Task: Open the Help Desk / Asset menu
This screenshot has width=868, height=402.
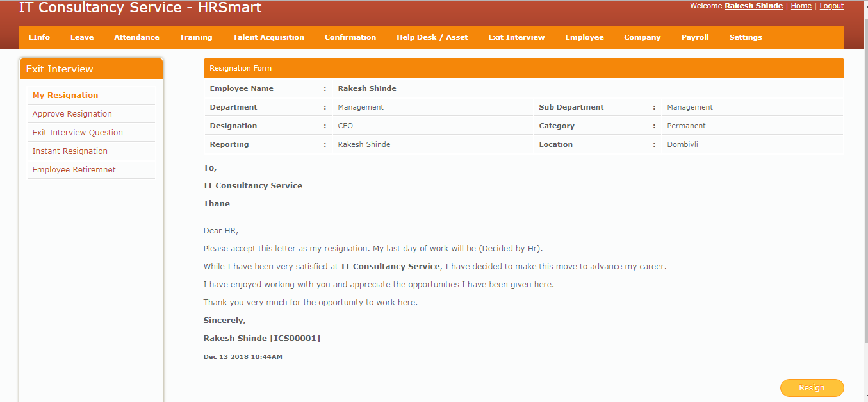Action: [432, 37]
